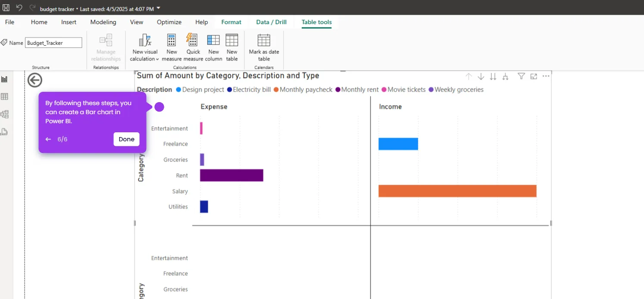Click the Focus mode icon
644x299 pixels.
coord(534,76)
